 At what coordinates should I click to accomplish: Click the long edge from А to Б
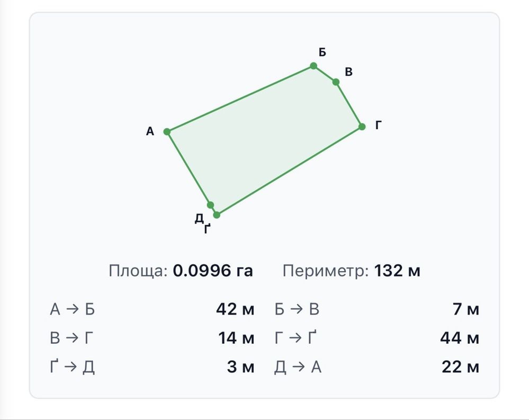tap(240, 99)
